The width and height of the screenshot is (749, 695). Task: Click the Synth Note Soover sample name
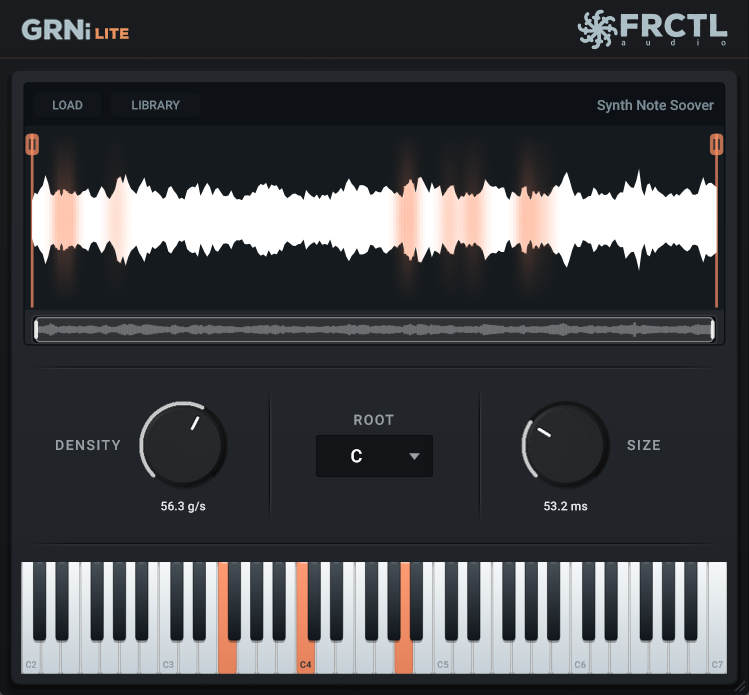coord(655,105)
